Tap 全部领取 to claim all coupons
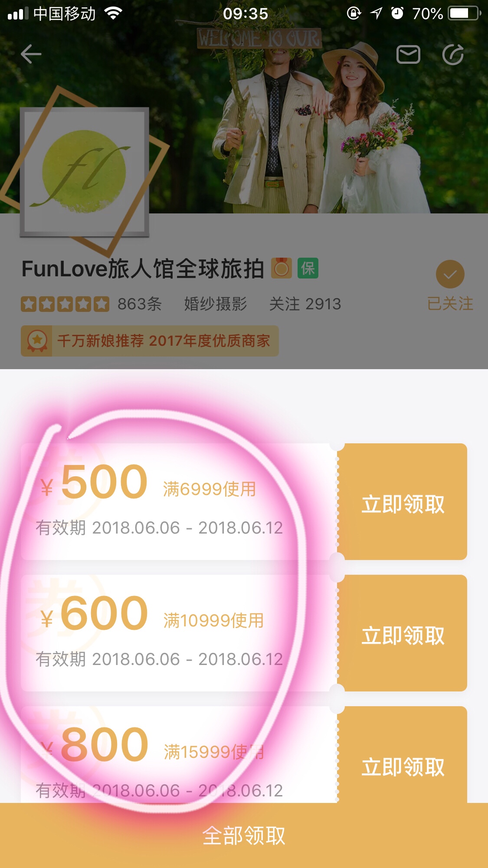Viewport: 488px width, 868px height. point(244,835)
